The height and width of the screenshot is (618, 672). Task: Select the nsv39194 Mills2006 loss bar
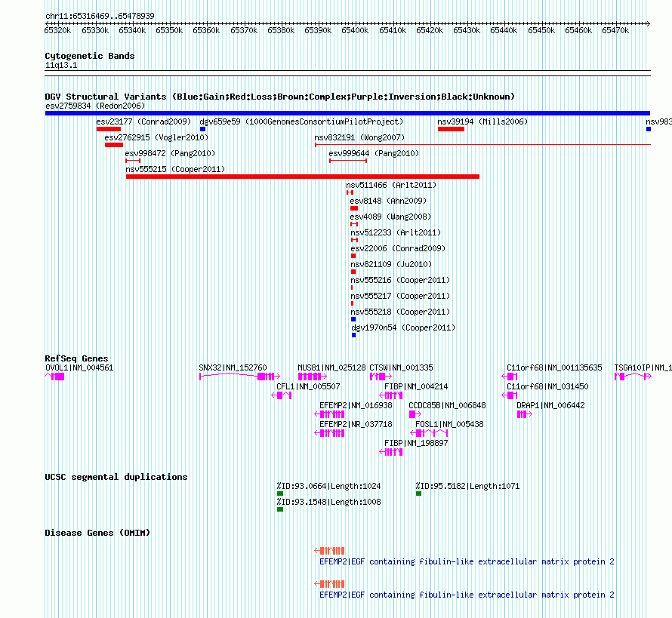451,129
